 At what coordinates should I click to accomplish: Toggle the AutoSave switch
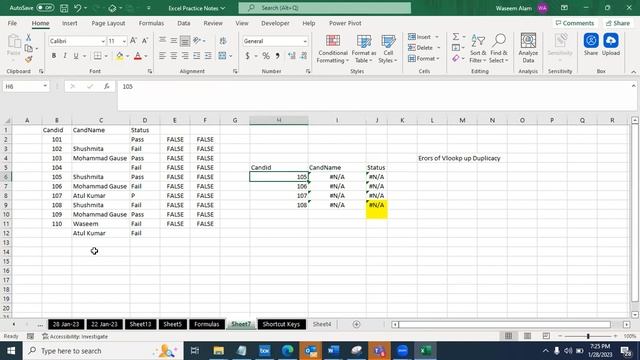coord(45,8)
